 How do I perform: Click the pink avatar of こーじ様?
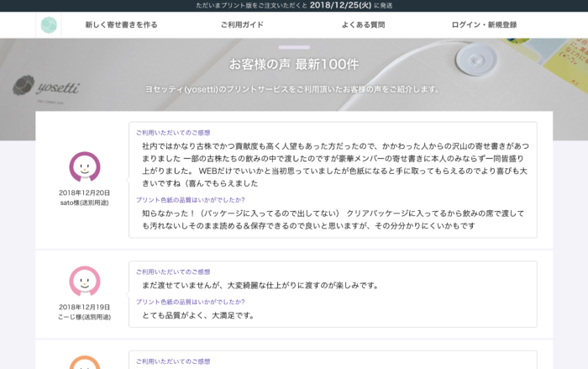85,281
